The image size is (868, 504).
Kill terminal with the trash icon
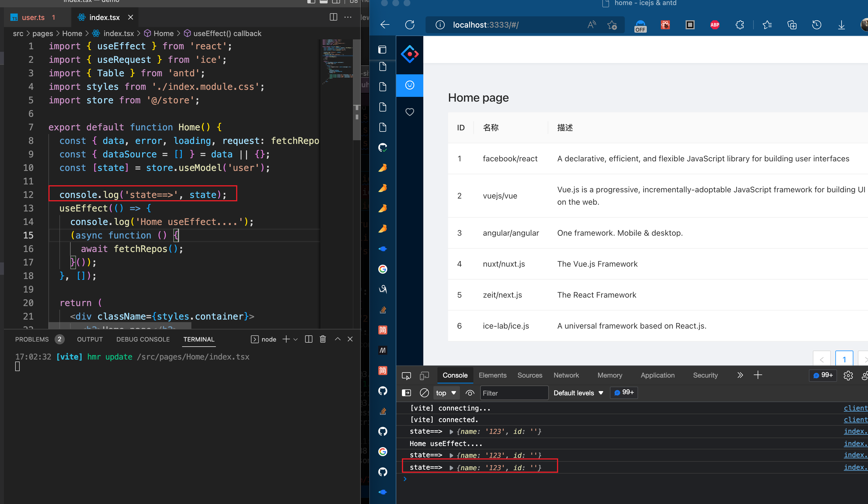click(x=323, y=339)
